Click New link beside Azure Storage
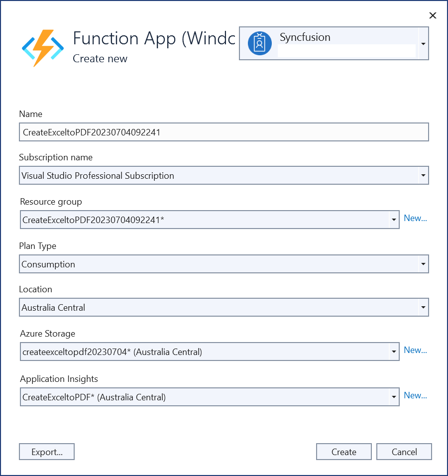This screenshot has height=476, width=448. pyautogui.click(x=415, y=350)
